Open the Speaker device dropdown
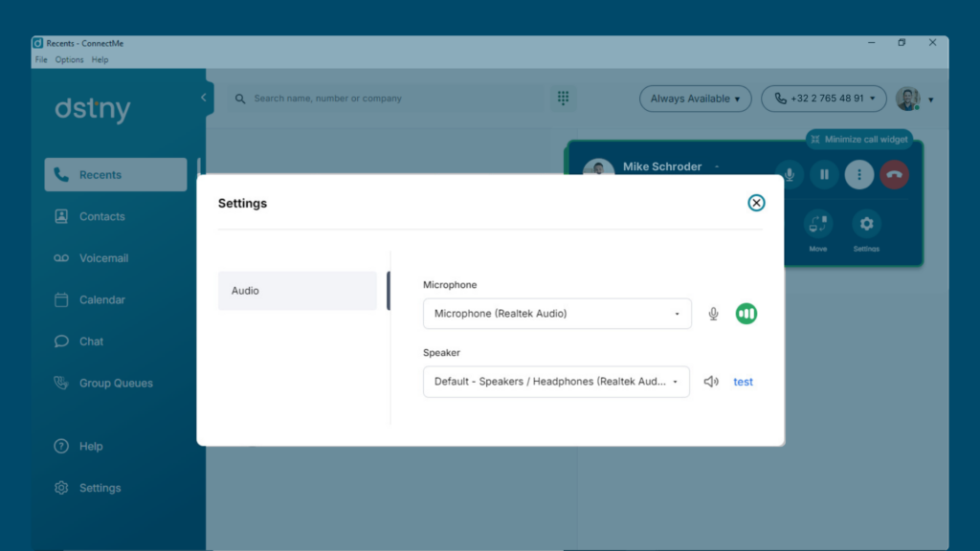The image size is (980, 551). coord(556,382)
